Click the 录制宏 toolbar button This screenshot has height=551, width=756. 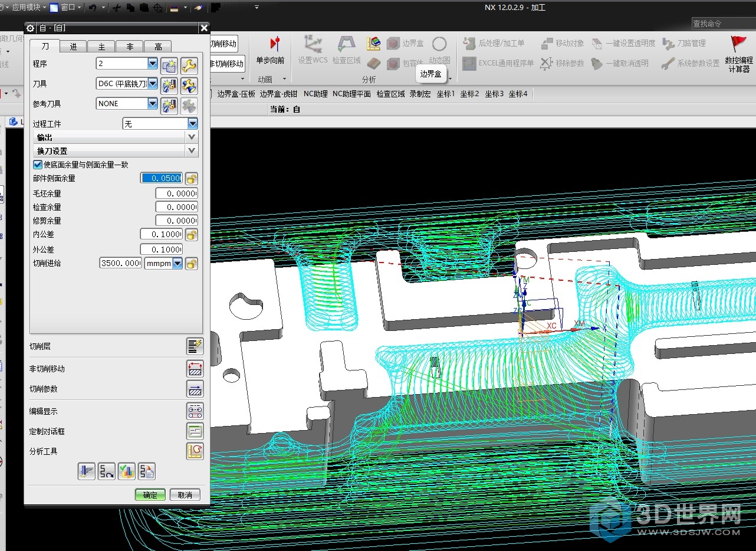(x=420, y=94)
